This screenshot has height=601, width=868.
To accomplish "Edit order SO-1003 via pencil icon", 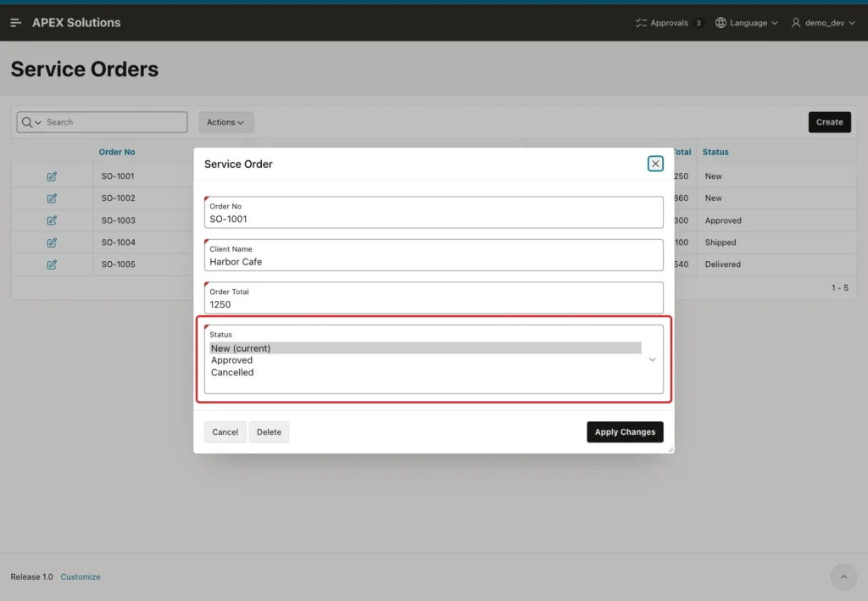I will tap(52, 220).
